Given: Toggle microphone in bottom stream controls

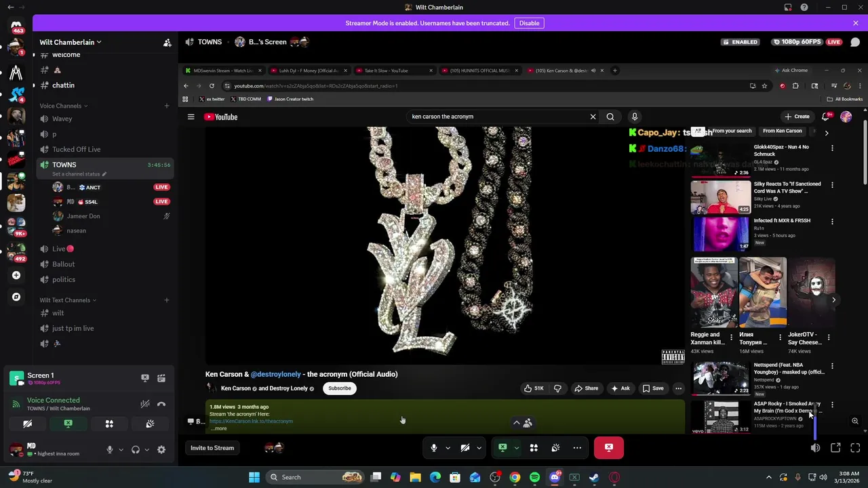Looking at the screenshot, I should [x=434, y=448].
